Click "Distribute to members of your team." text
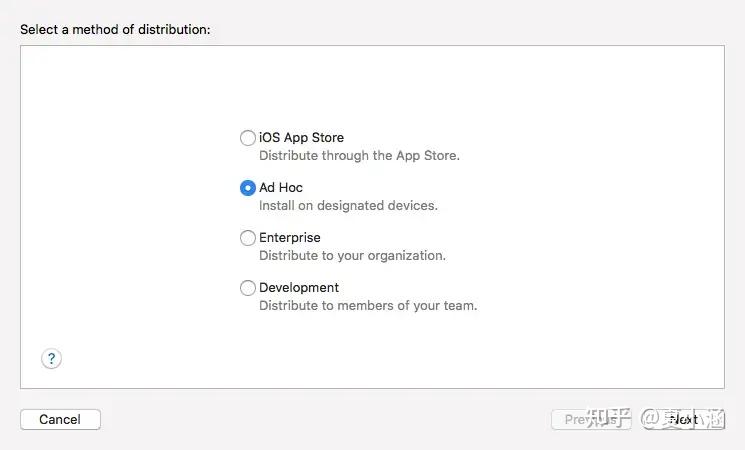The width and height of the screenshot is (745, 450). (368, 306)
